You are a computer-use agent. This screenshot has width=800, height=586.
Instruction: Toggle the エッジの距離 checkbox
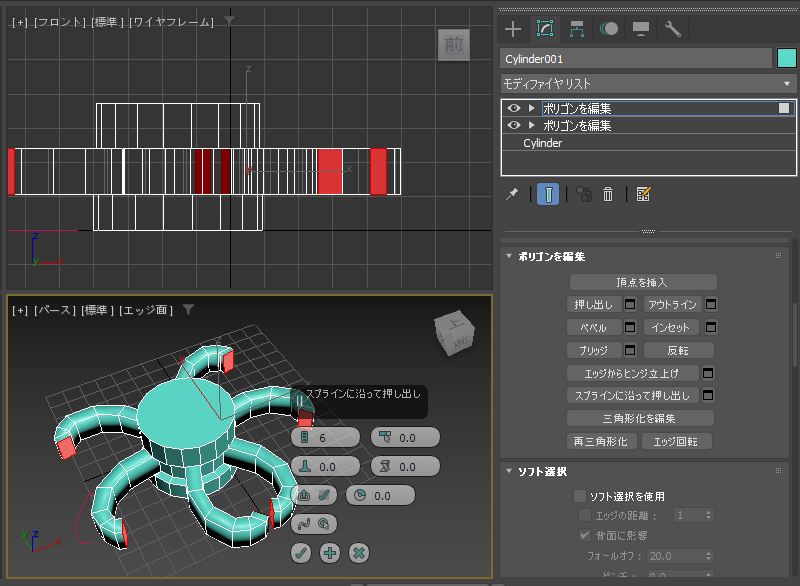585,515
